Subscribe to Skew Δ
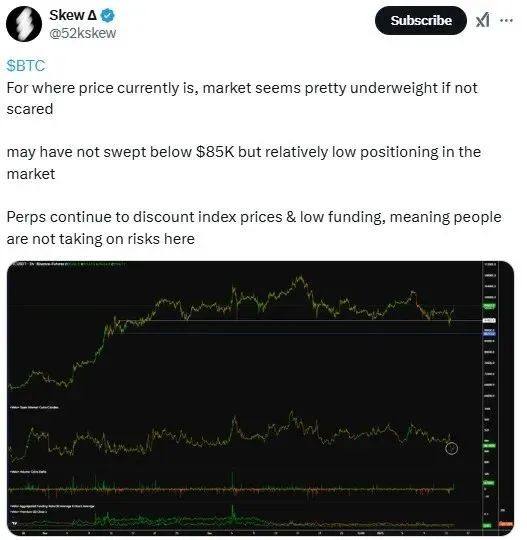Viewport: 527px width, 540px height. coord(421,20)
